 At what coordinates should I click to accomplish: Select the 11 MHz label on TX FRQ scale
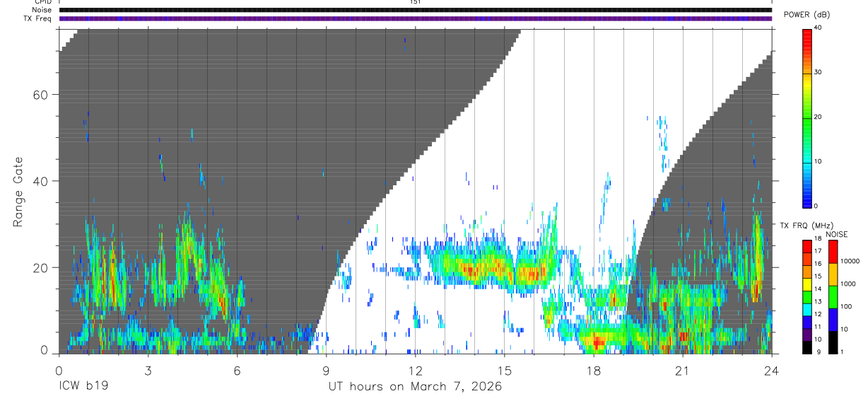tap(817, 327)
